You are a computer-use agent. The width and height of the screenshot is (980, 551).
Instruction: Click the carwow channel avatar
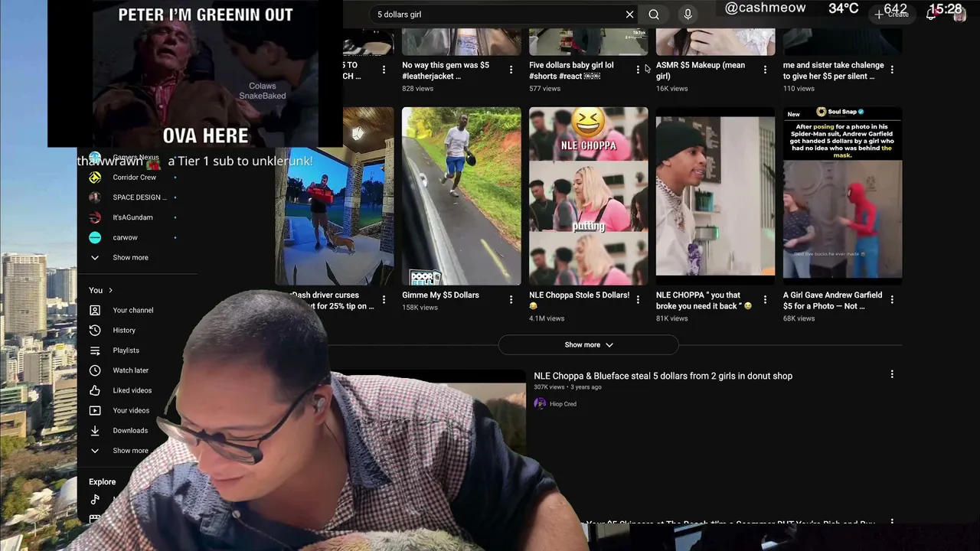(x=95, y=237)
